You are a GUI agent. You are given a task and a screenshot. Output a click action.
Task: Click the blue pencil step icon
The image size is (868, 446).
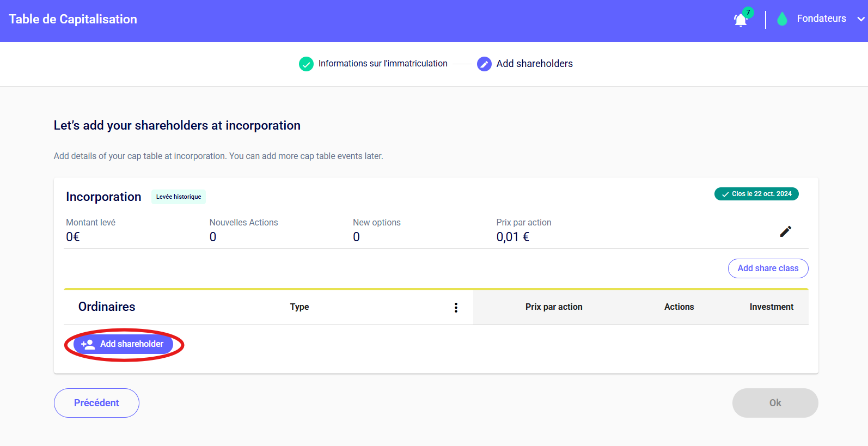coord(484,64)
